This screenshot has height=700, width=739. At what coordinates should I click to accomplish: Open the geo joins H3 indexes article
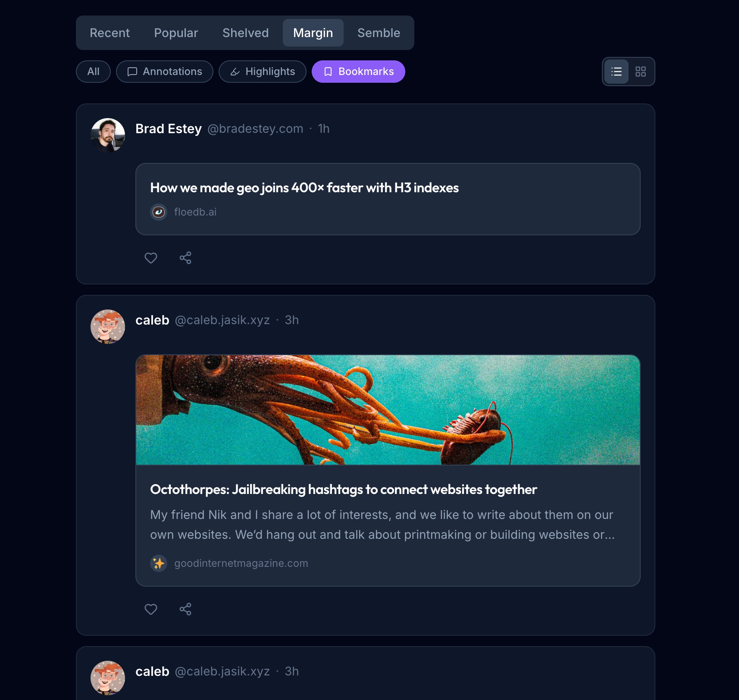tap(304, 188)
